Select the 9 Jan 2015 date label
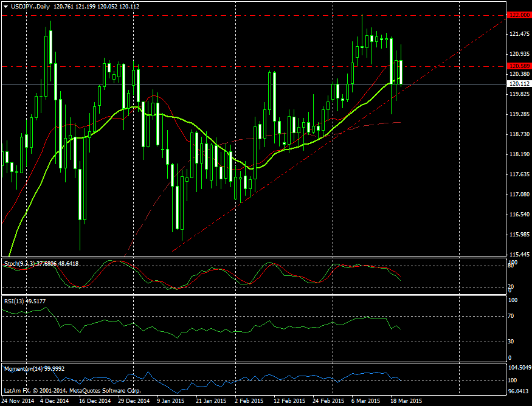 [170, 401]
